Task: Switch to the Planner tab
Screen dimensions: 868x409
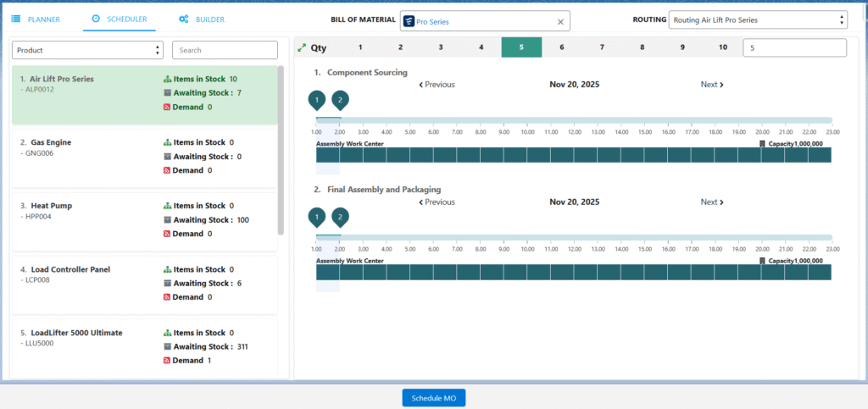Action: (x=36, y=19)
